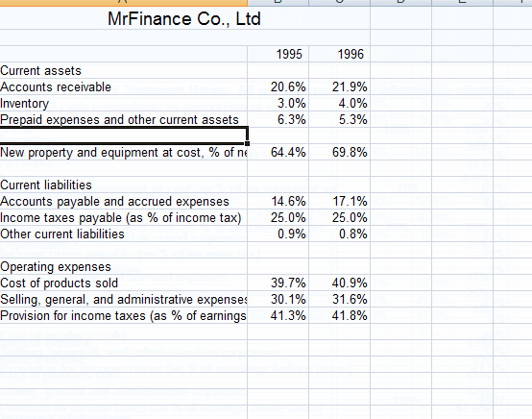532x419 pixels.
Task: Select the 'Current assets' heading cell
Action: (x=124, y=70)
